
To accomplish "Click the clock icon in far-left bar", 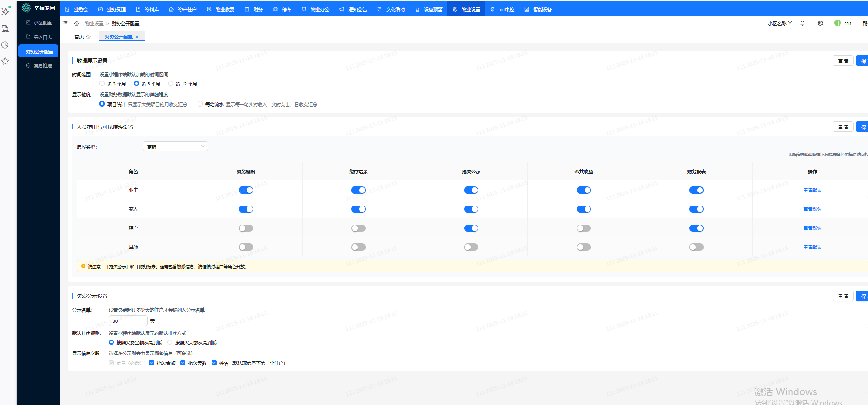I will tap(5, 45).
